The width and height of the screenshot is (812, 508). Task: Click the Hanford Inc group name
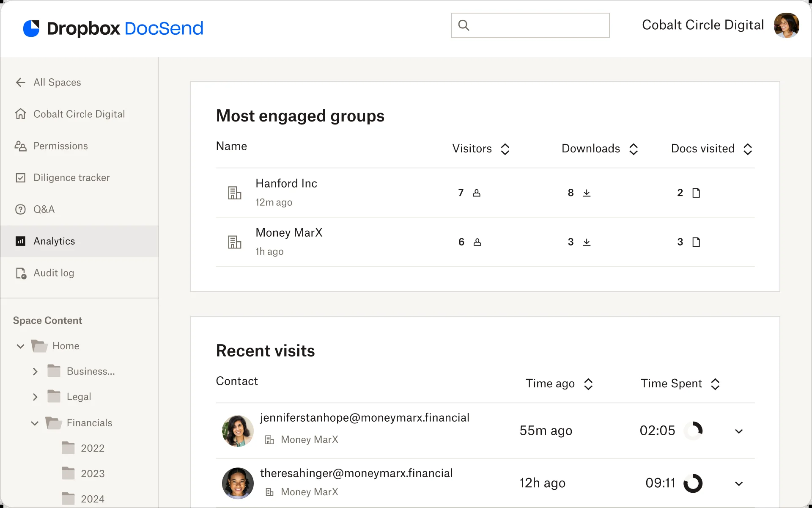(x=286, y=183)
